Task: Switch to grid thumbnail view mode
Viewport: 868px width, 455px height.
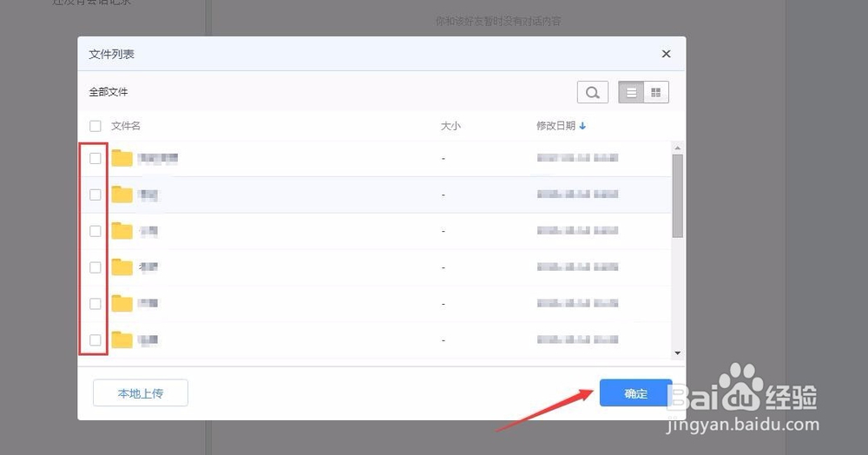Action: [x=656, y=92]
